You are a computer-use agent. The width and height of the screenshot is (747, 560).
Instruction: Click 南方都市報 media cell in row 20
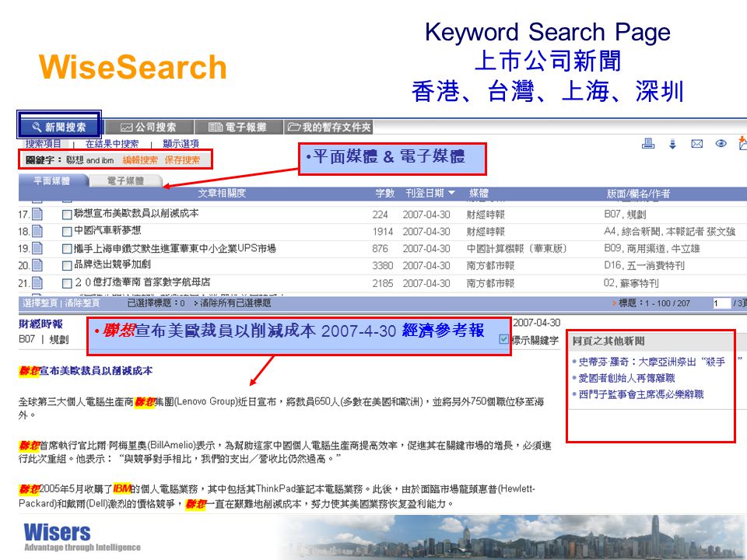[490, 266]
